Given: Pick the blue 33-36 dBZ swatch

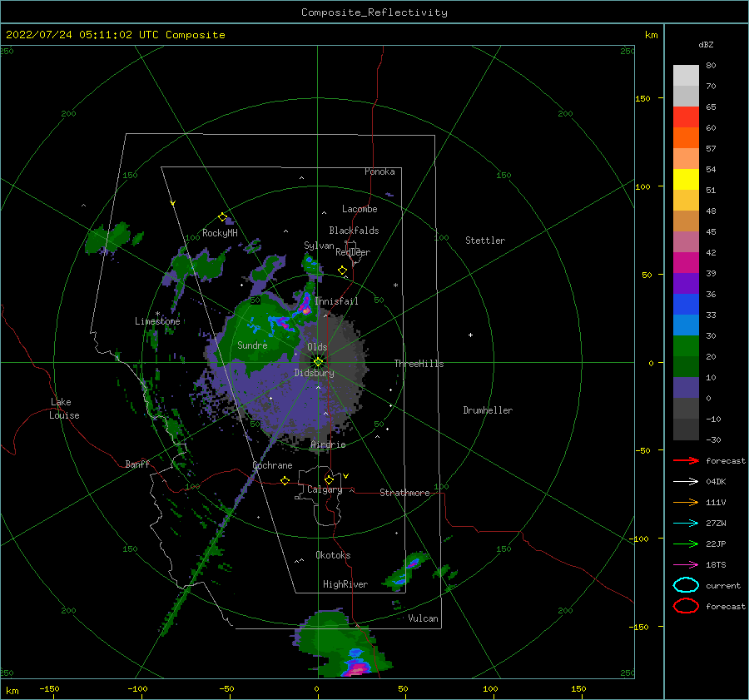Looking at the screenshot, I should [x=686, y=305].
